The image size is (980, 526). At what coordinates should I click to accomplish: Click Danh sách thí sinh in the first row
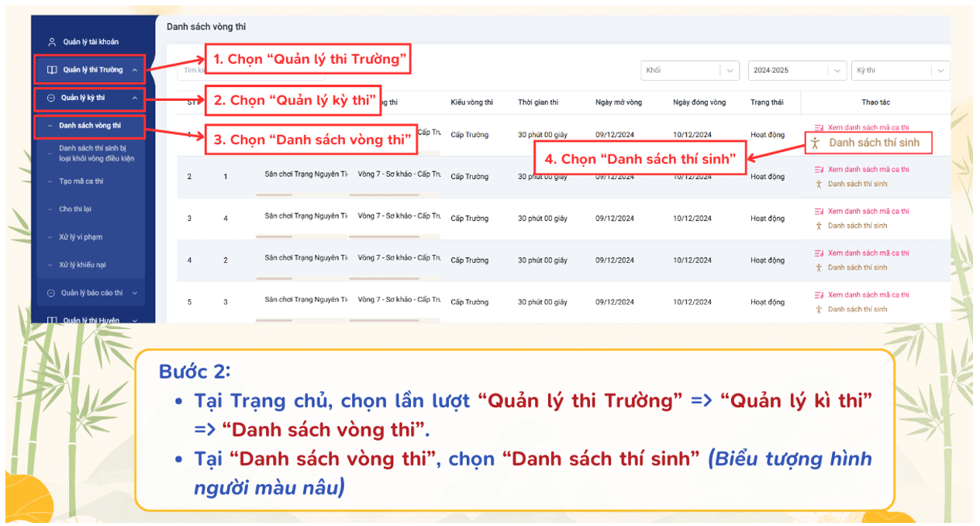[x=873, y=143]
